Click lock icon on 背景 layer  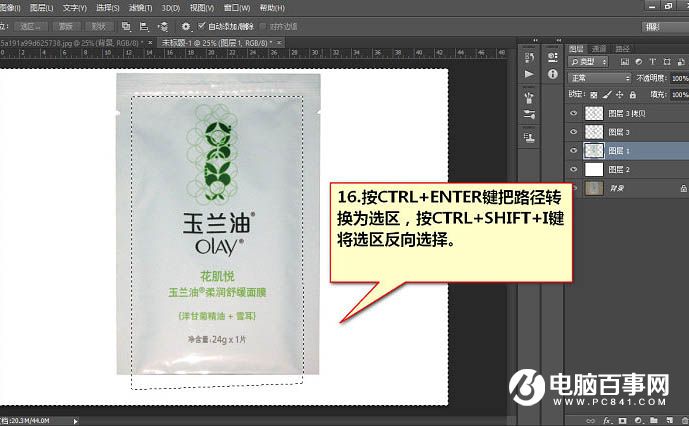coord(684,188)
